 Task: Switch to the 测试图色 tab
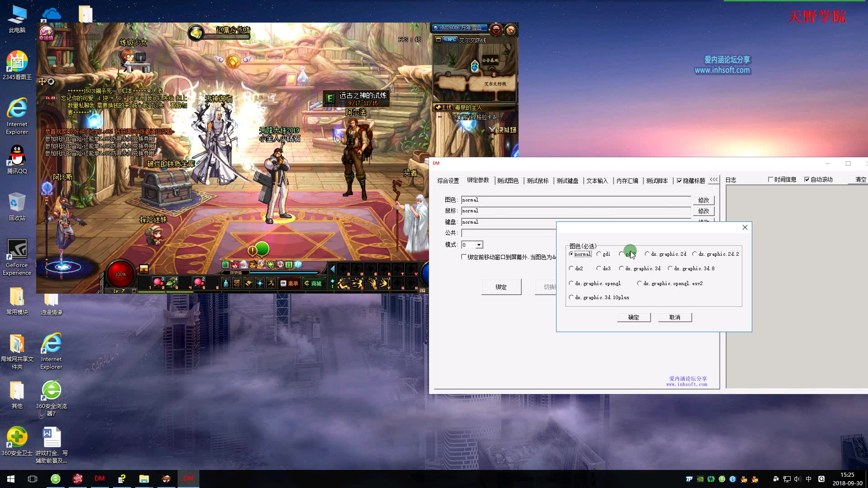508,181
